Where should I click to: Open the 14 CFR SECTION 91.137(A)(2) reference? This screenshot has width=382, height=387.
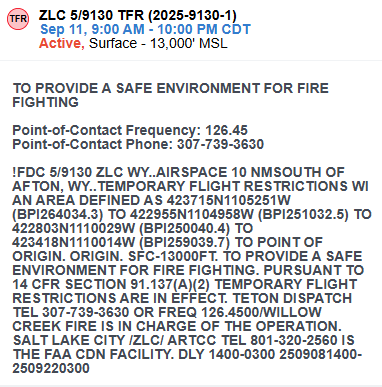(111, 284)
